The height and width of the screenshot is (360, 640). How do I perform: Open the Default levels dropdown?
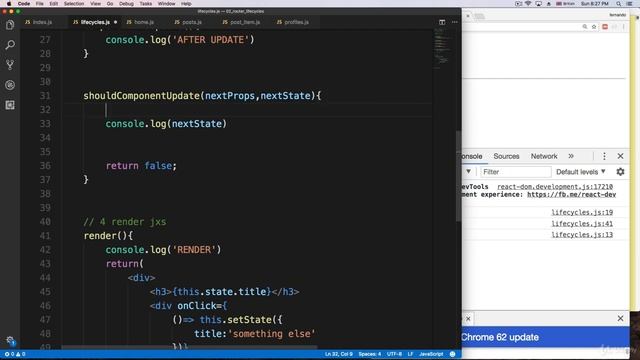[581, 172]
